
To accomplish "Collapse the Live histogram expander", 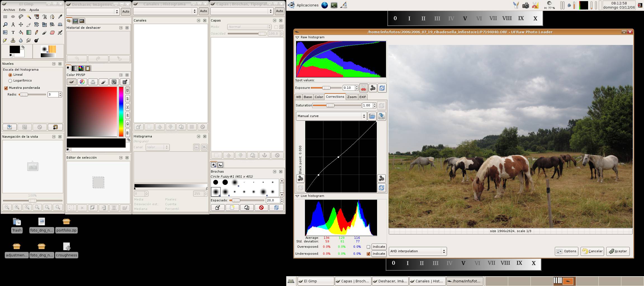I will pos(297,196).
